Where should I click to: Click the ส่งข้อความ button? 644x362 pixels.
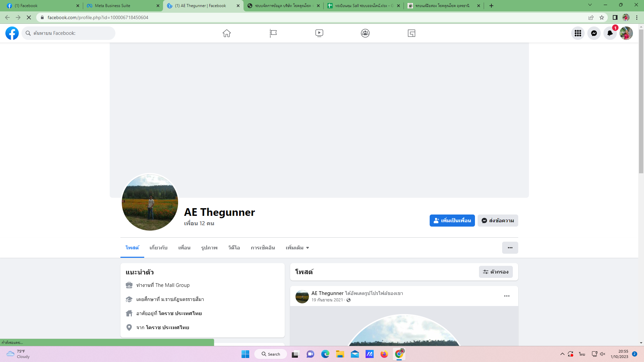click(x=498, y=221)
